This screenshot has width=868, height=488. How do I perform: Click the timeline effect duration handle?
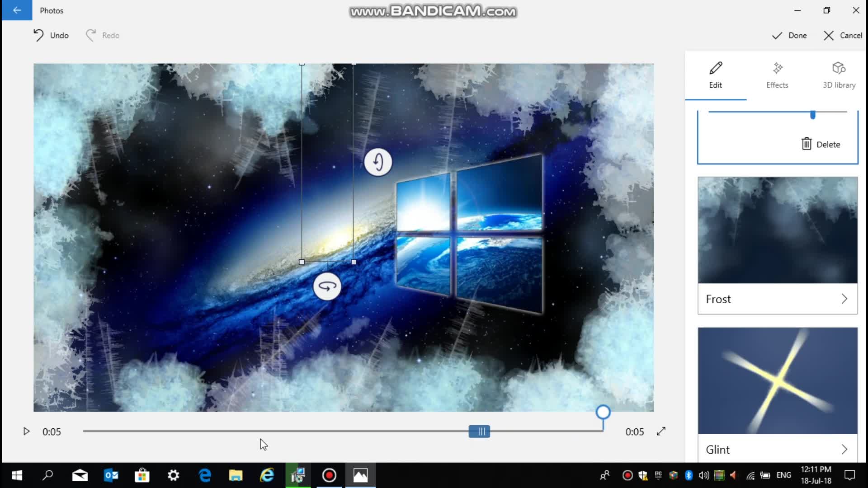point(479,432)
